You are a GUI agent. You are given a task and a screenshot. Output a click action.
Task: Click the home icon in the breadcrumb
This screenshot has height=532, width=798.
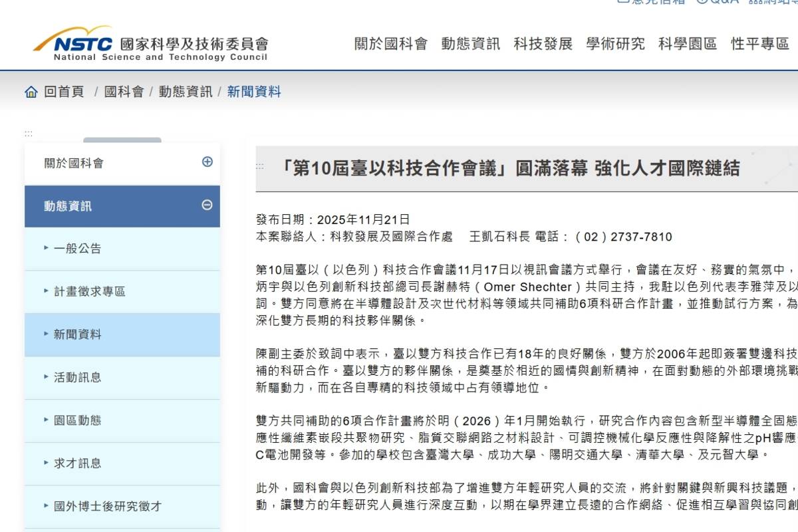tap(31, 92)
